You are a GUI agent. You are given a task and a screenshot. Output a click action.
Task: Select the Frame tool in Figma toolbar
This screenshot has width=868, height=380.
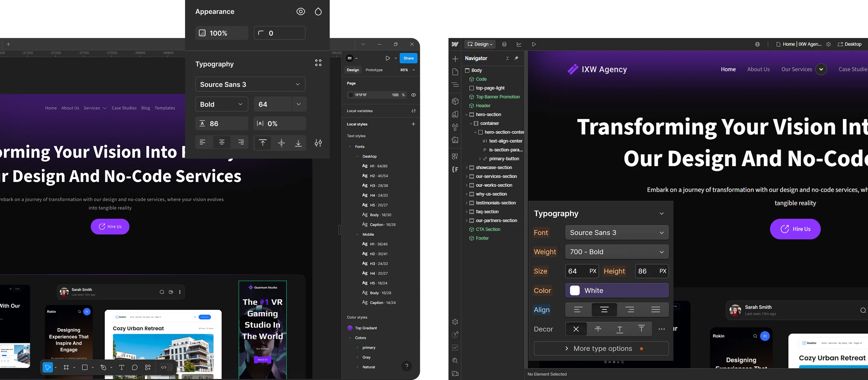[66, 368]
